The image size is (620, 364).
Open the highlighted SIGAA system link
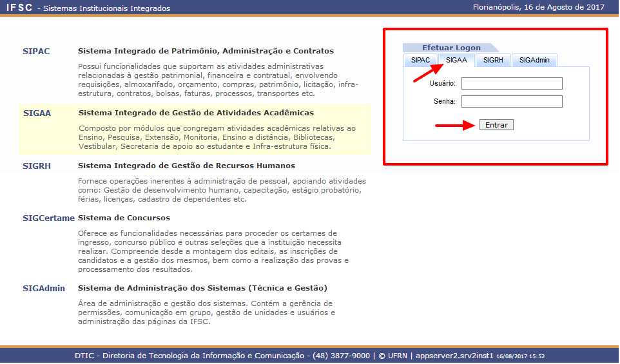coord(37,113)
